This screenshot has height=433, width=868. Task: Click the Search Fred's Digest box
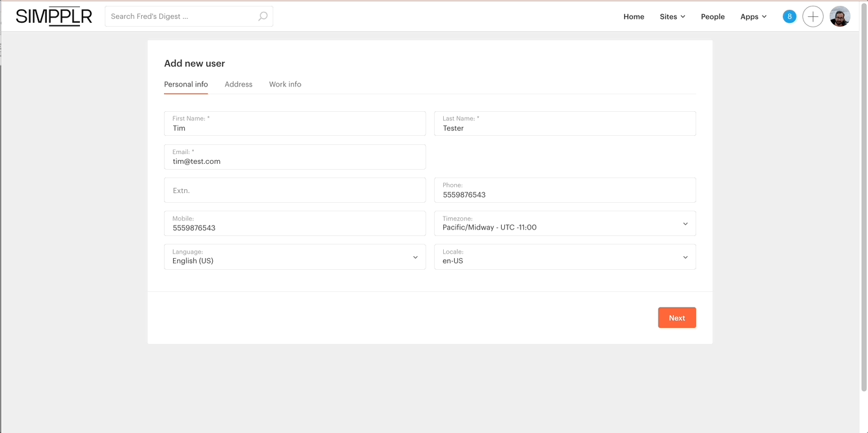click(181, 16)
